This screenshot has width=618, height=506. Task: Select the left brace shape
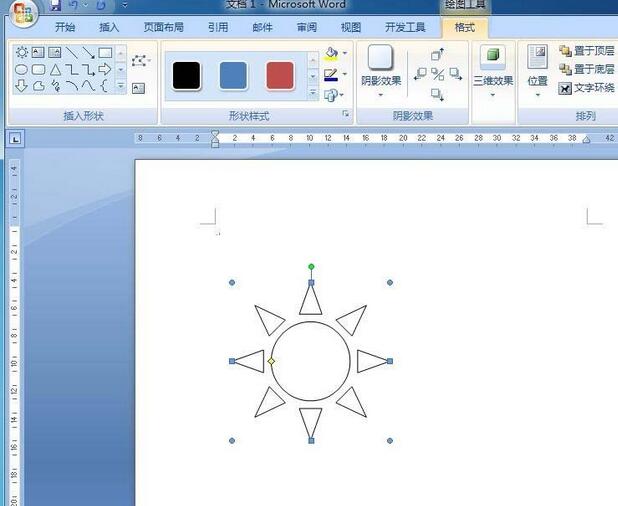(x=104, y=86)
